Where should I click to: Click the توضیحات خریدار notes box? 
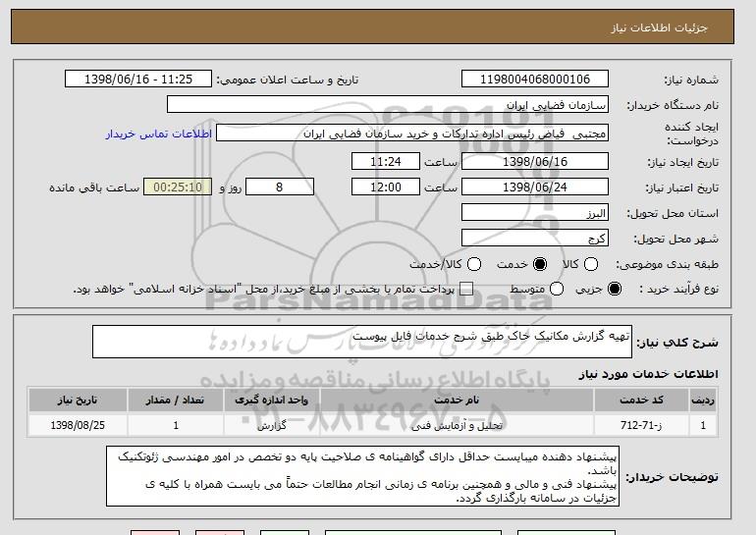362,476
